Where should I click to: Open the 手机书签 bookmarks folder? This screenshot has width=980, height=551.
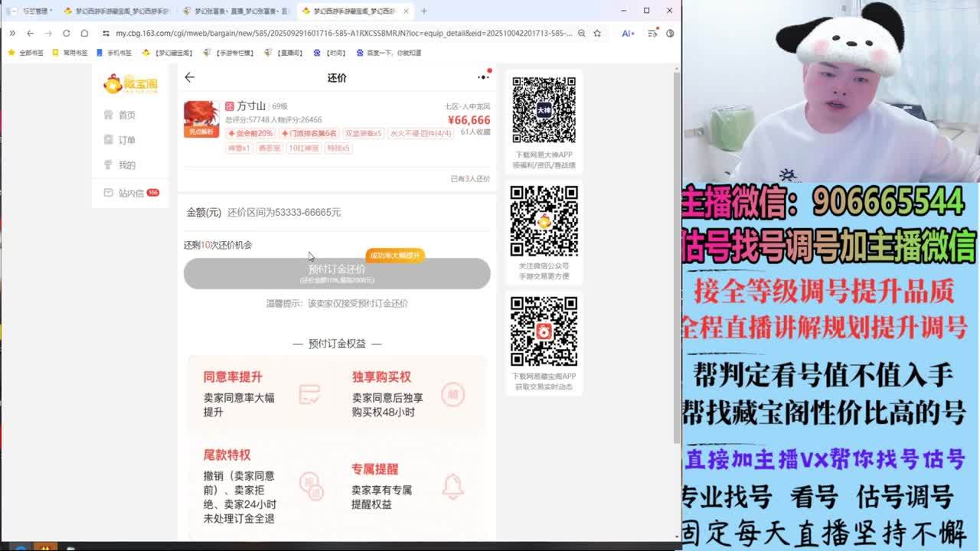tap(114, 53)
